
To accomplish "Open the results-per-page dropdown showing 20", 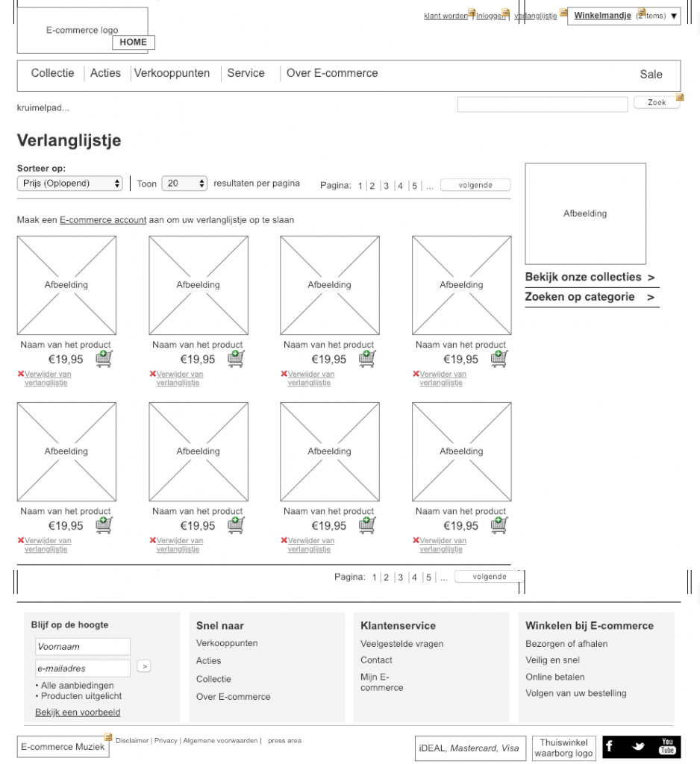I will 184,184.
